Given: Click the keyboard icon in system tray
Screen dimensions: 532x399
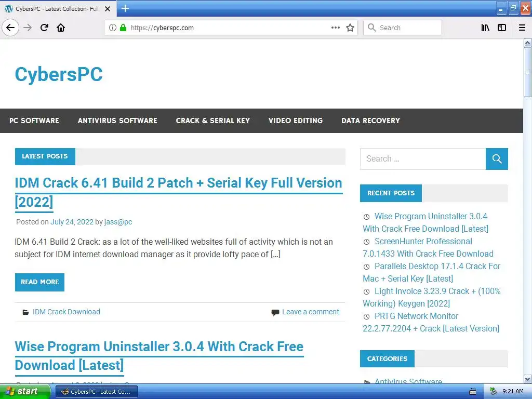Looking at the screenshot, I should pos(472,392).
